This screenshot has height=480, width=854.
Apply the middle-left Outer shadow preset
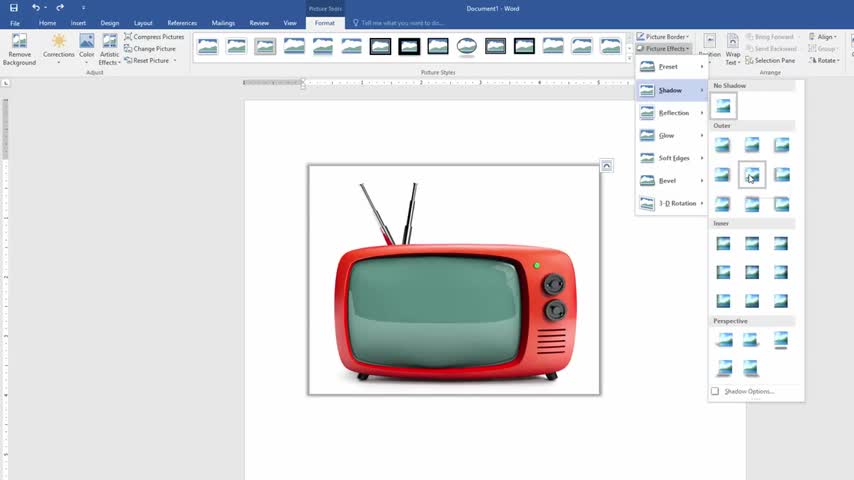click(x=722, y=174)
